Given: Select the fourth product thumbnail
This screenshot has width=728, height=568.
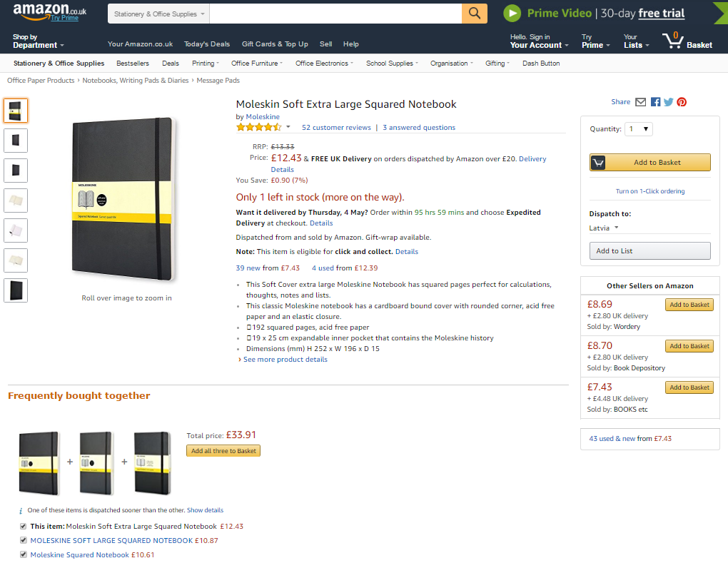Looking at the screenshot, I should point(16,201).
